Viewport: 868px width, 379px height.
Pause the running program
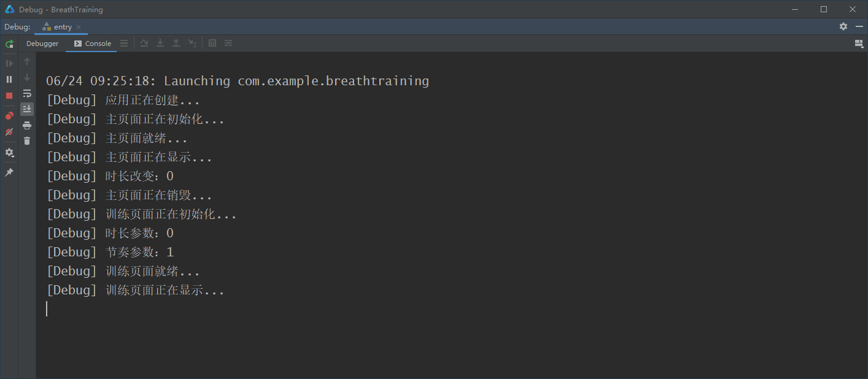[9, 79]
